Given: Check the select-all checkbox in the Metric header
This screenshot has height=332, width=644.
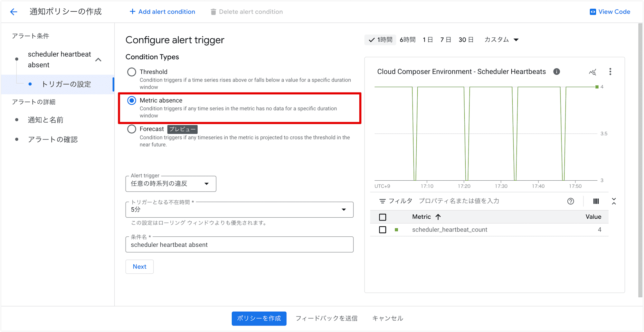Looking at the screenshot, I should click(x=383, y=217).
